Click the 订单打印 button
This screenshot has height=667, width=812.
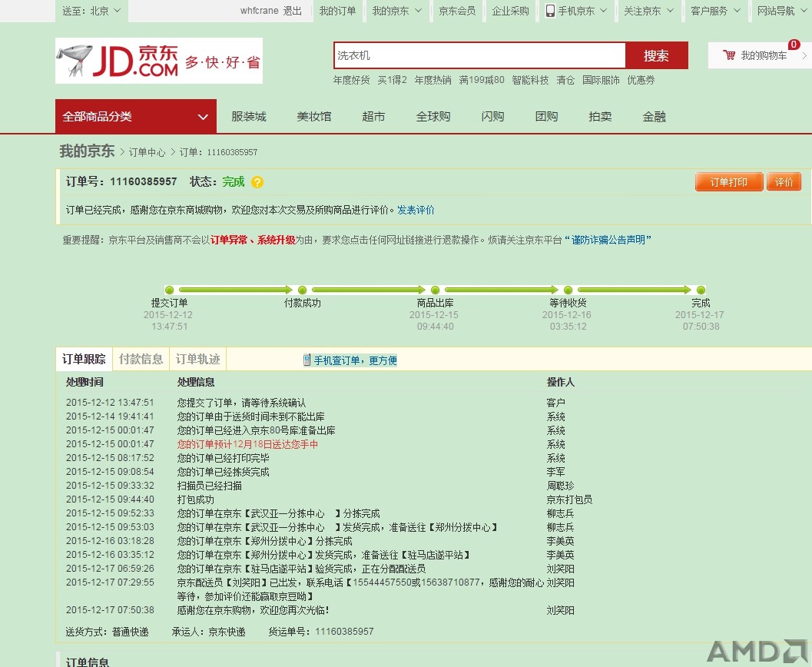[728, 182]
